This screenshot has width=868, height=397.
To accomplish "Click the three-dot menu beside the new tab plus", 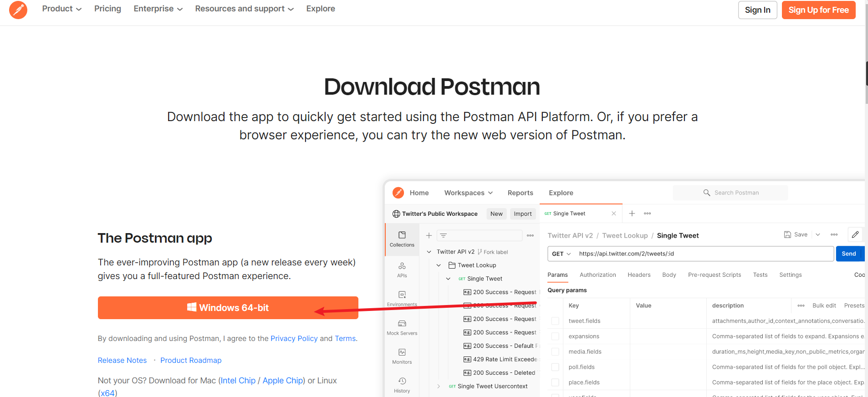I will pyautogui.click(x=647, y=214).
